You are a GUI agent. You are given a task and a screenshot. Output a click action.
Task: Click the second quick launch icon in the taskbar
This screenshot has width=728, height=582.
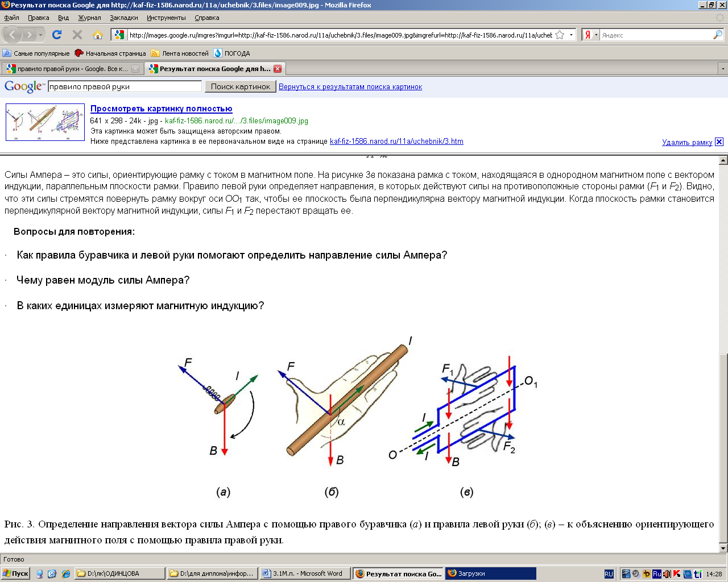point(52,573)
